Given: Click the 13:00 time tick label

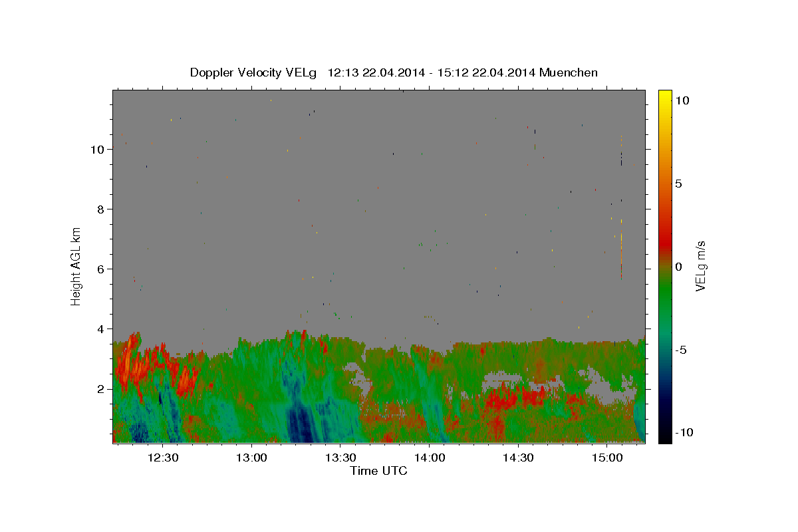Looking at the screenshot, I should click(x=252, y=458).
